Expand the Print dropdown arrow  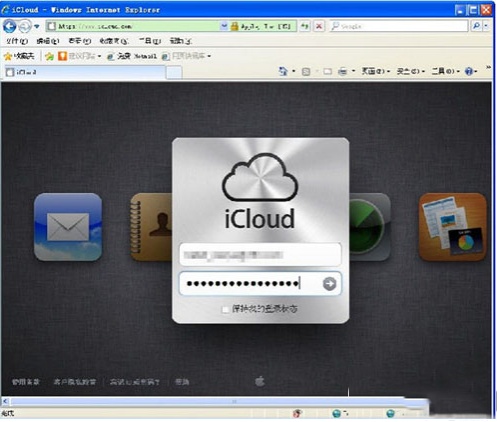click(x=353, y=71)
